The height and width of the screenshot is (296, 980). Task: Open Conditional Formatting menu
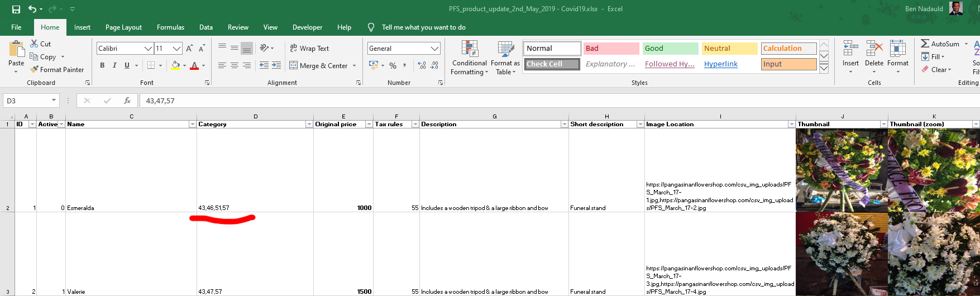point(470,58)
